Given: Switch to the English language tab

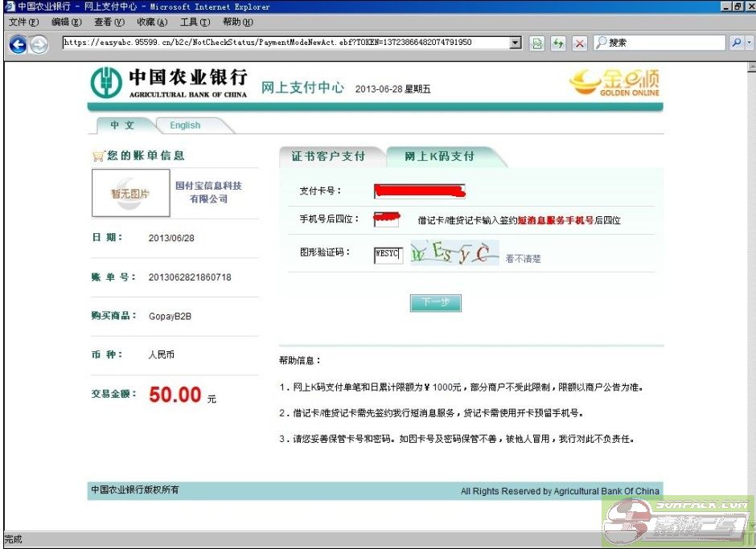Looking at the screenshot, I should [x=185, y=125].
